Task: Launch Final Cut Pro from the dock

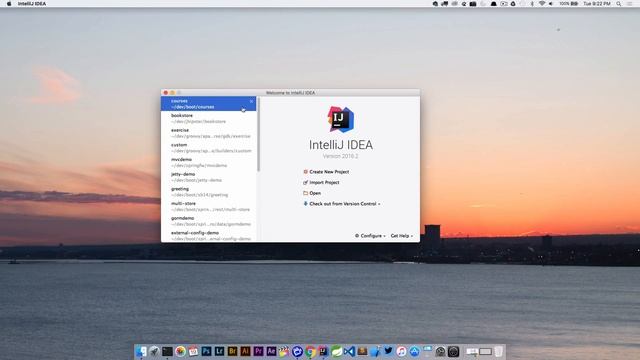Action: click(284, 351)
